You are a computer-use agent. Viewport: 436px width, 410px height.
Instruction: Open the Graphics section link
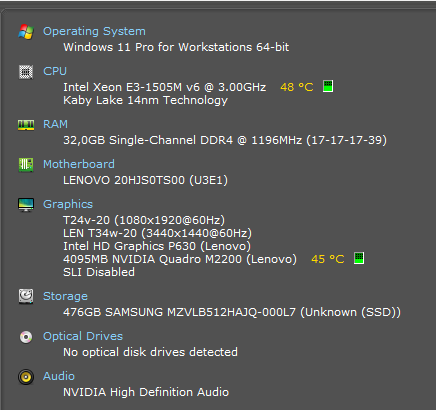(68, 204)
